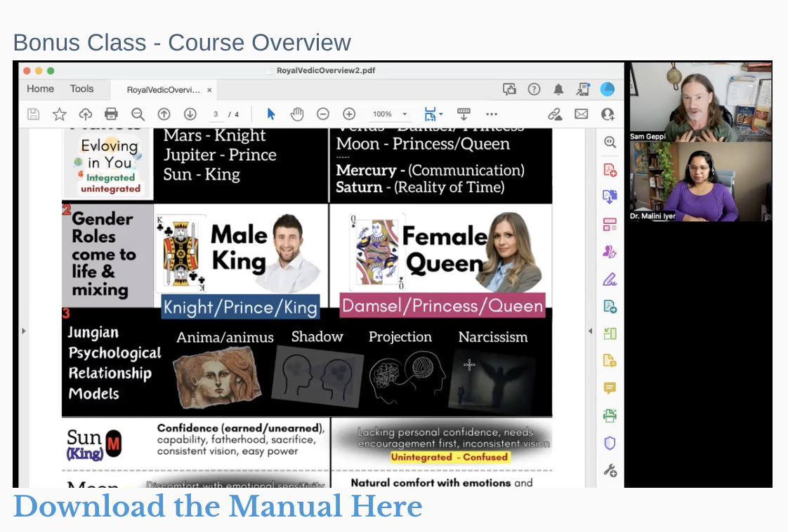Activate the arrow selection tool
Image resolution: width=788 pixels, height=532 pixels.
[271, 114]
